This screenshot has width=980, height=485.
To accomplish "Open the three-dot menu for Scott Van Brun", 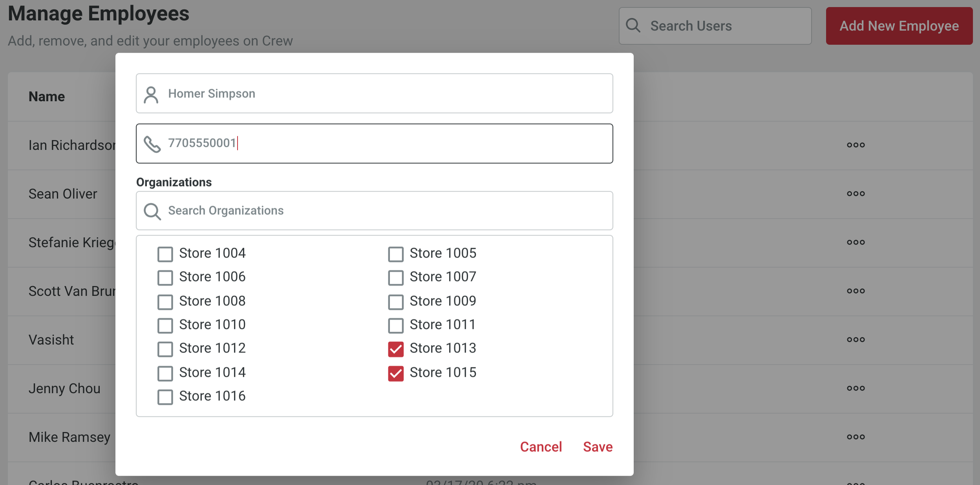I will tap(856, 291).
